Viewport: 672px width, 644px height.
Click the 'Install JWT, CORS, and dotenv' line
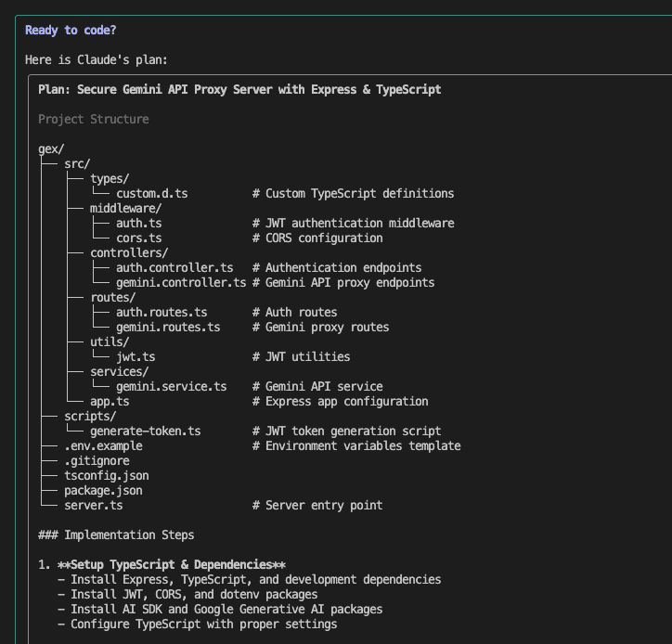click(x=187, y=595)
